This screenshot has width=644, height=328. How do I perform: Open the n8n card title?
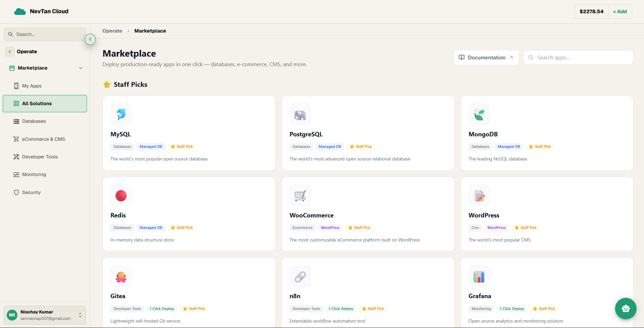click(295, 296)
